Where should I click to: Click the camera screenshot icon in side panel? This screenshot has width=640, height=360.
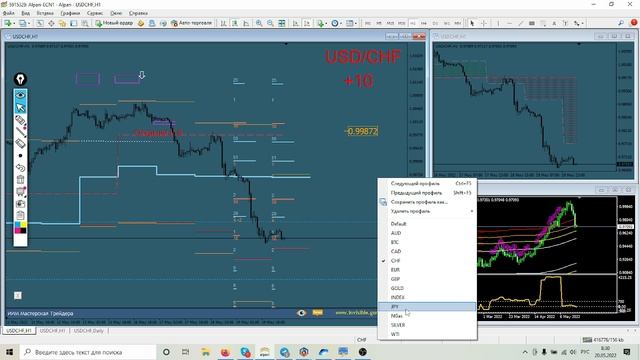(20, 203)
